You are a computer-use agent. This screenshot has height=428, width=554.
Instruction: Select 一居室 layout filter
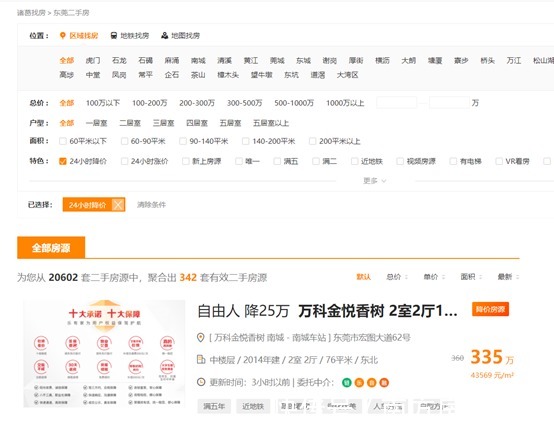pyautogui.click(x=96, y=123)
